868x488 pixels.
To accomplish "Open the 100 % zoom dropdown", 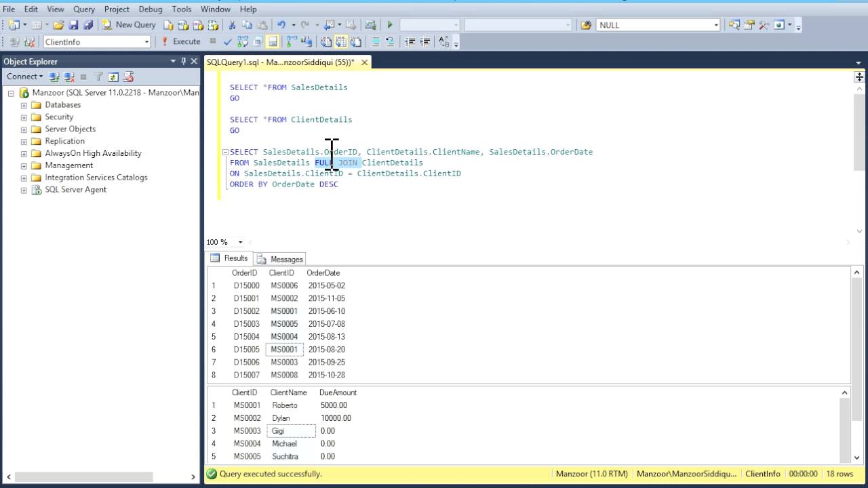I will pos(240,242).
